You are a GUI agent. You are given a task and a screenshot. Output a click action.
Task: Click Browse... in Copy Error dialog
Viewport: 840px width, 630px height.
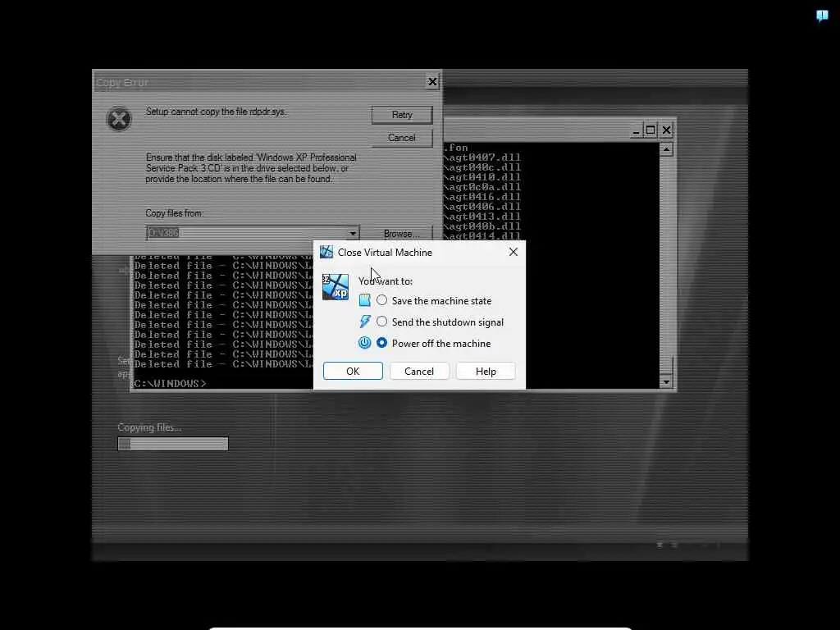tap(402, 234)
